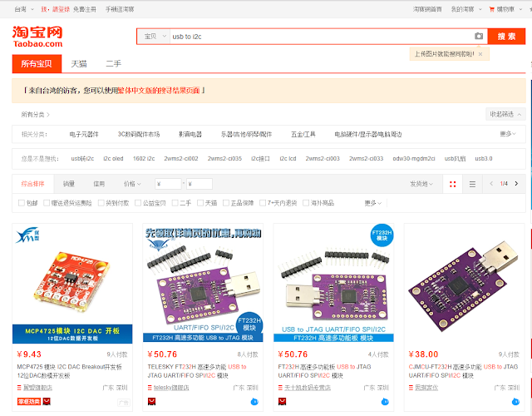Open the 发货地 location dropdown

click(x=421, y=184)
